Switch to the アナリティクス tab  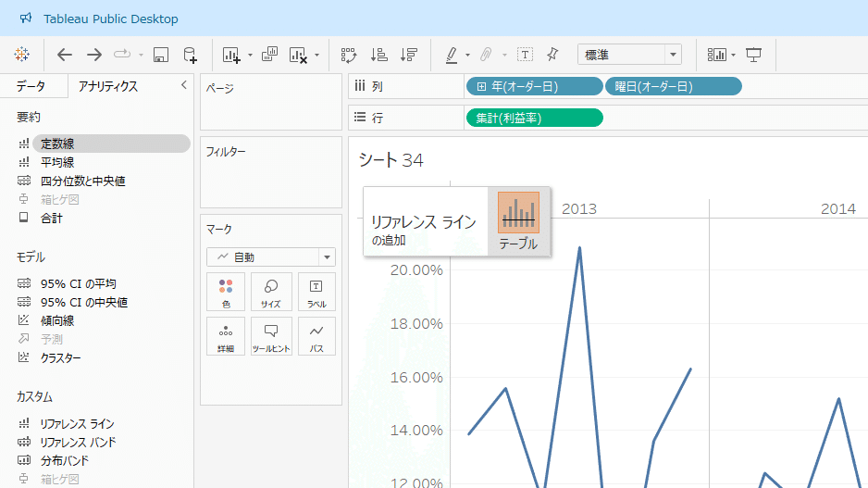[x=108, y=86]
